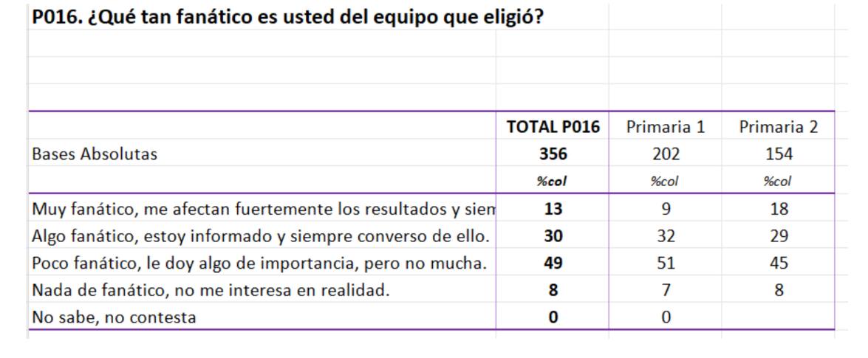Select Algo fanático Primaria 1 value 32
The image size is (868, 358).
[x=666, y=236]
